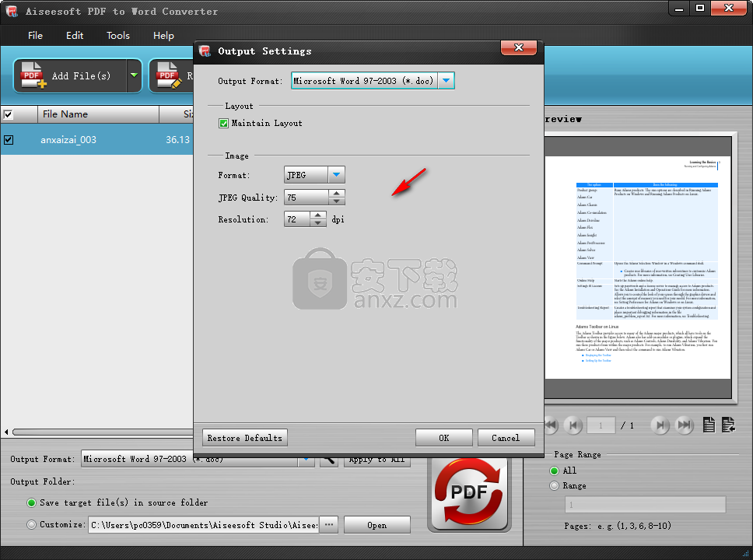The width and height of the screenshot is (753, 560).
Task: Open the File menu
Action: point(35,36)
